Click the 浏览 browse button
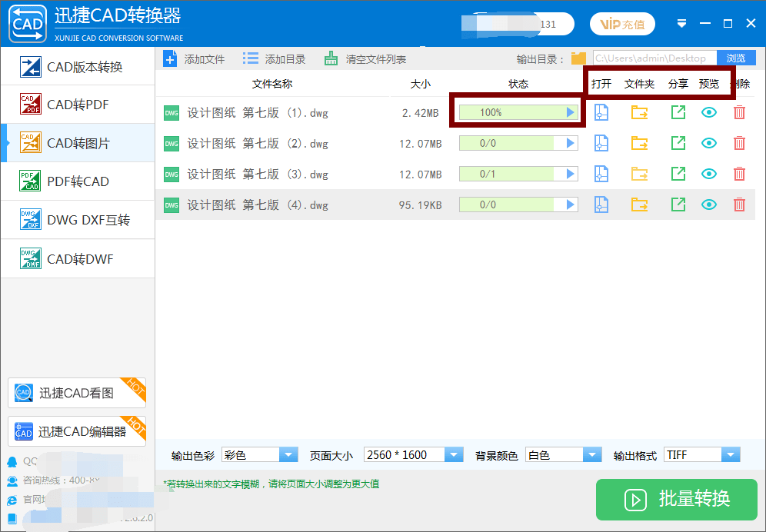 [x=736, y=58]
